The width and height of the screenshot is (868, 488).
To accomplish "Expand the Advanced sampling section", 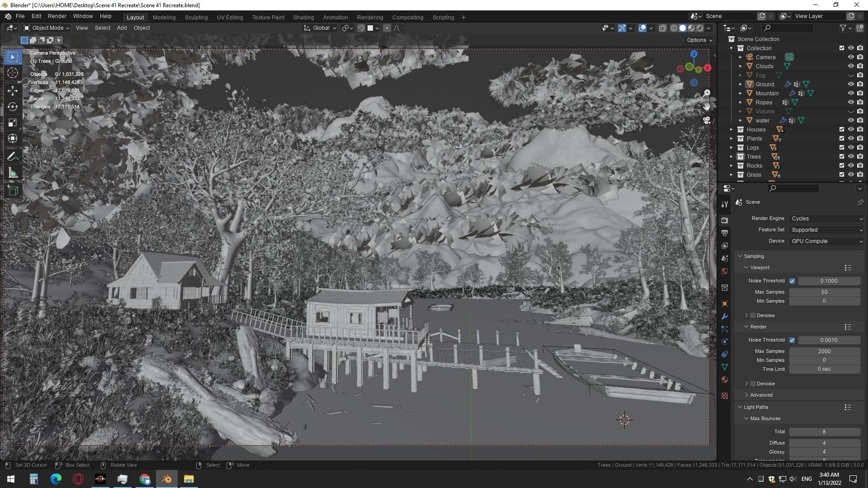I will tap(761, 395).
